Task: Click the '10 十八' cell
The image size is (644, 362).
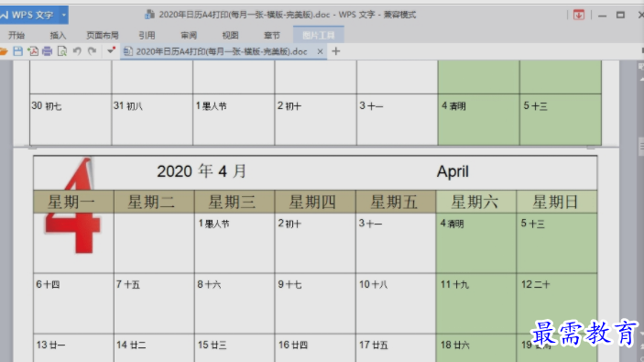Action: 396,303
